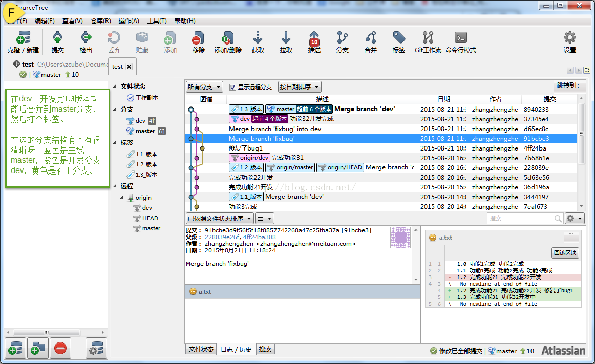The image size is (595, 364).
Task: Click the 跳转到 jump-to label button
Action: 568,86
